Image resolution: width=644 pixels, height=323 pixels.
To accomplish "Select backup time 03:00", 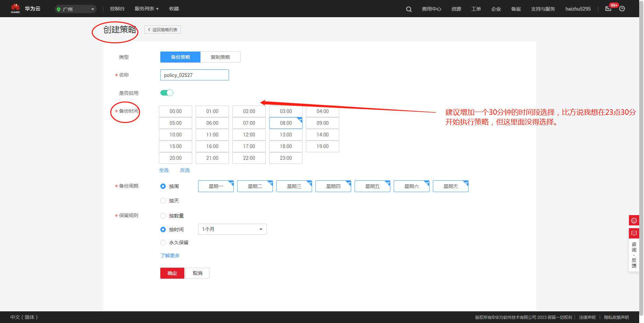I will tap(286, 111).
